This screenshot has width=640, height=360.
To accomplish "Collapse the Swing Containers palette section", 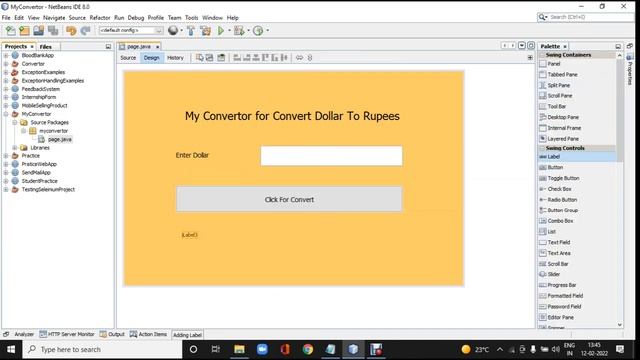I will pos(542,55).
